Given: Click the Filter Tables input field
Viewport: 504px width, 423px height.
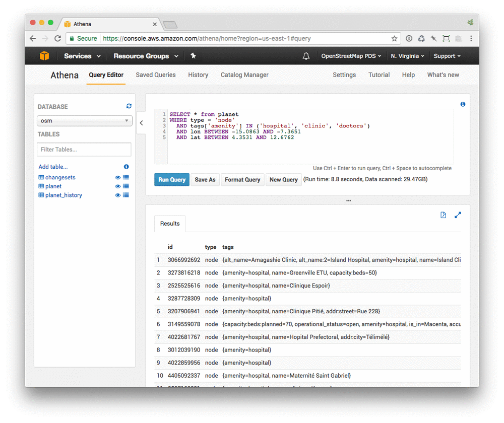Looking at the screenshot, I should pos(84,150).
